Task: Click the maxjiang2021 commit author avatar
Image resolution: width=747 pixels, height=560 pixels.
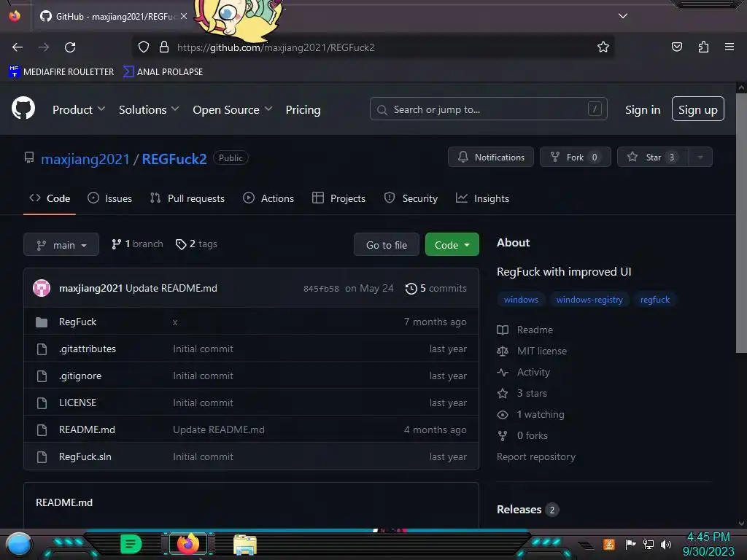Action: (x=42, y=288)
